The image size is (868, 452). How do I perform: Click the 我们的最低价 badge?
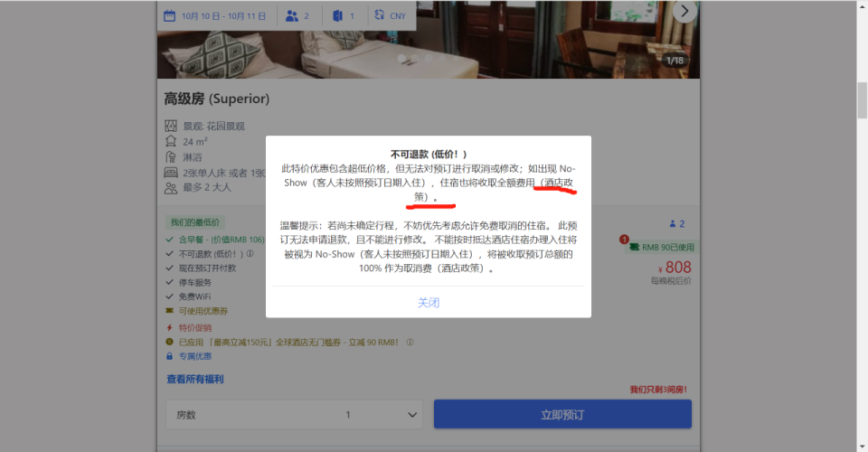click(x=195, y=222)
